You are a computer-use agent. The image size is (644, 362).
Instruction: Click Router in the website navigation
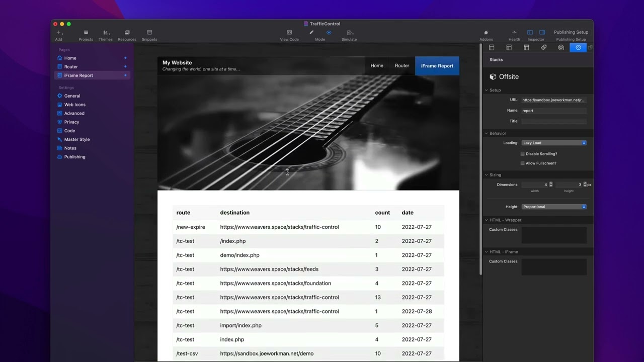(402, 66)
